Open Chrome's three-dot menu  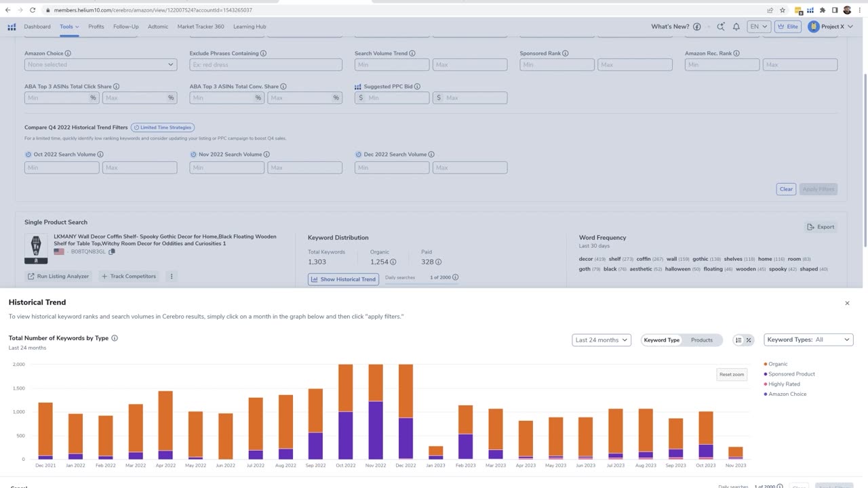pos(860,10)
